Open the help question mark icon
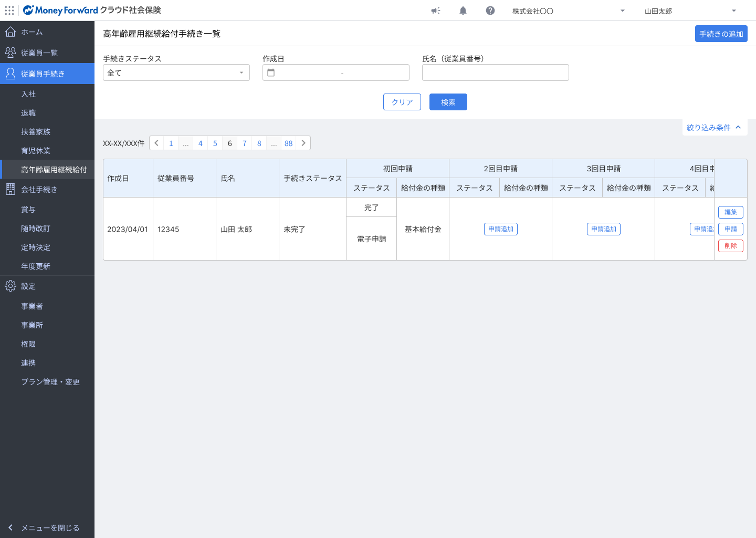The image size is (756, 538). click(x=490, y=11)
